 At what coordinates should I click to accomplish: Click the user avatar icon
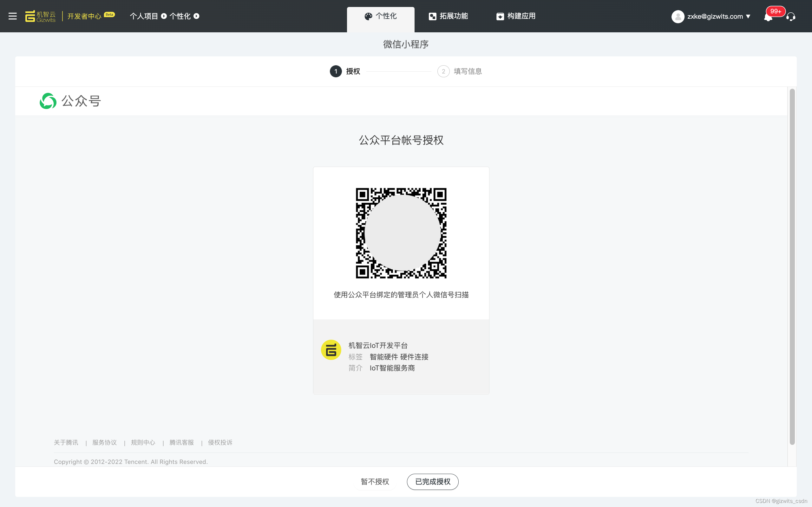(x=678, y=16)
